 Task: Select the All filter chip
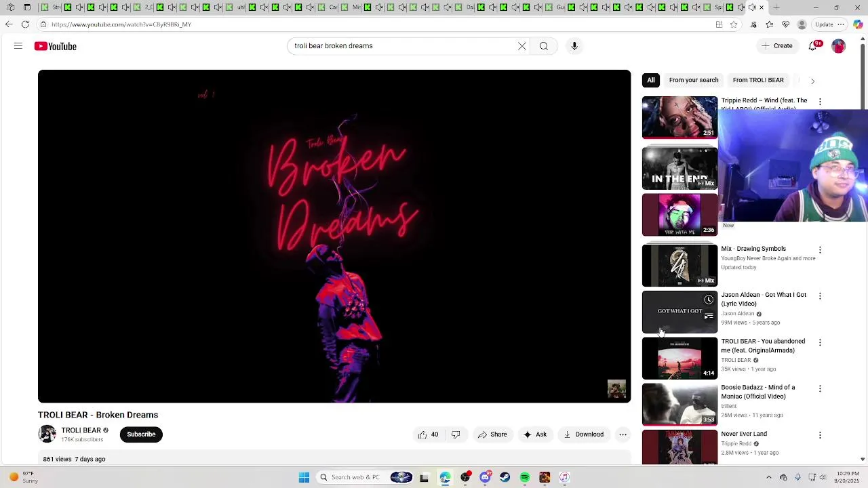tap(651, 80)
